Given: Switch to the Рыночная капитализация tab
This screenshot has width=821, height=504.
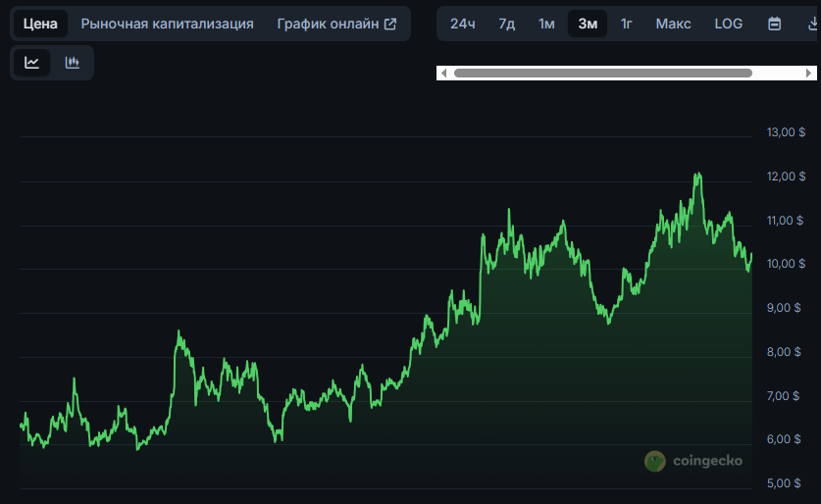Looking at the screenshot, I should tap(167, 24).
